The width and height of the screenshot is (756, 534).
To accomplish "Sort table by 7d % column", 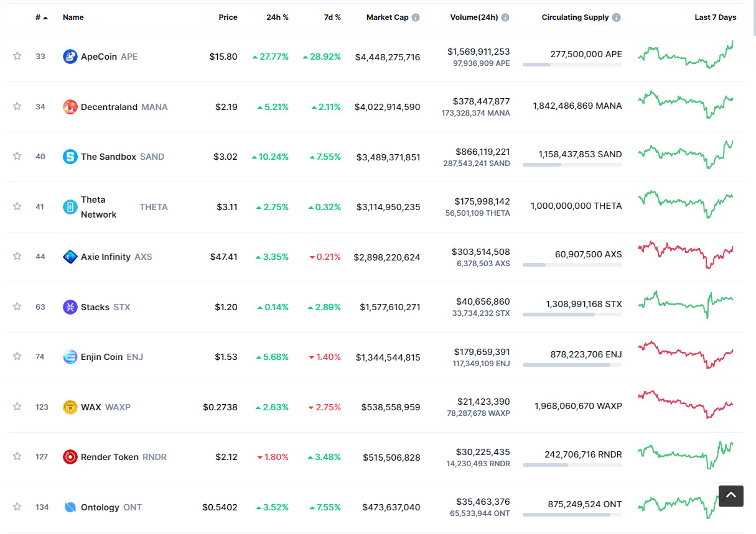I will tap(332, 17).
